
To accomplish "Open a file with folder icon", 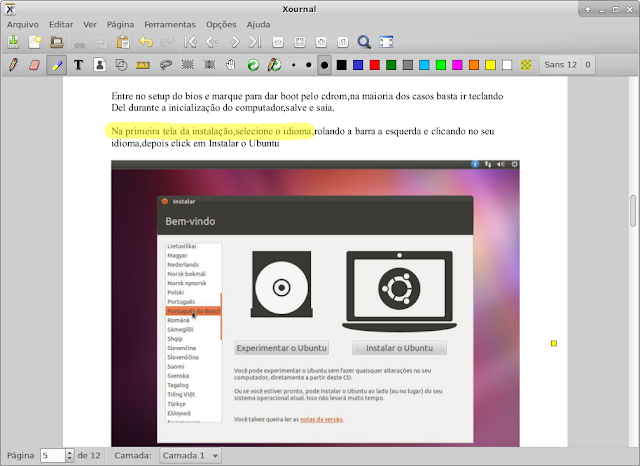I will click(57, 42).
